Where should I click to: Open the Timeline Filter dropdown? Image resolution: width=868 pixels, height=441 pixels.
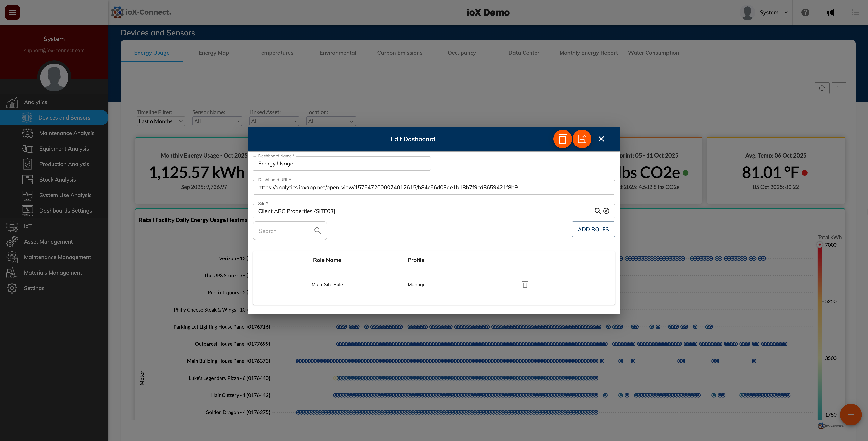click(x=160, y=121)
